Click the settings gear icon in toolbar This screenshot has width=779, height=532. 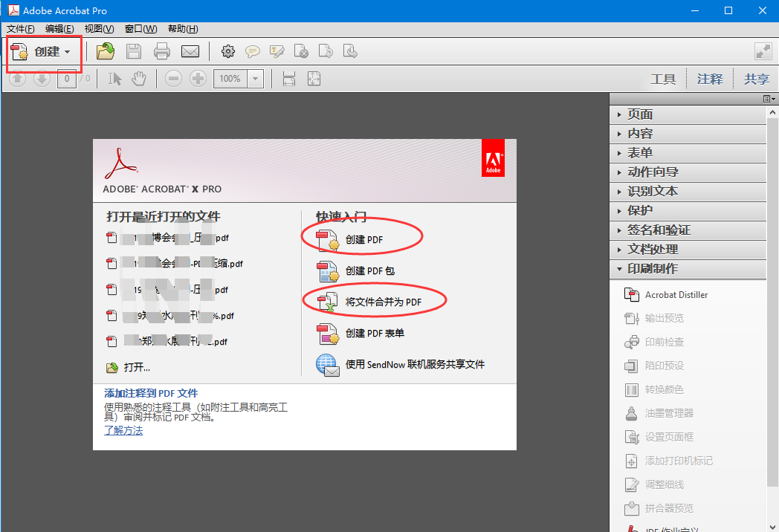(228, 51)
